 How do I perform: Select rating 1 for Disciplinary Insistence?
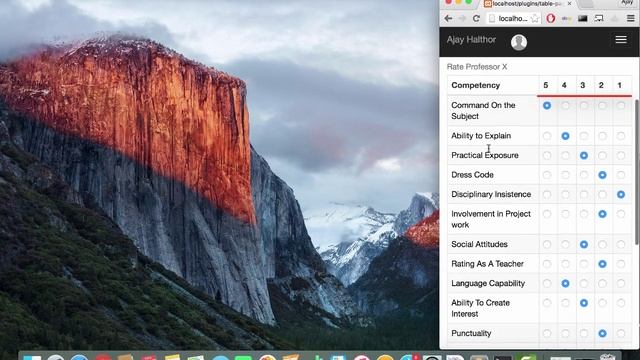pos(621,195)
